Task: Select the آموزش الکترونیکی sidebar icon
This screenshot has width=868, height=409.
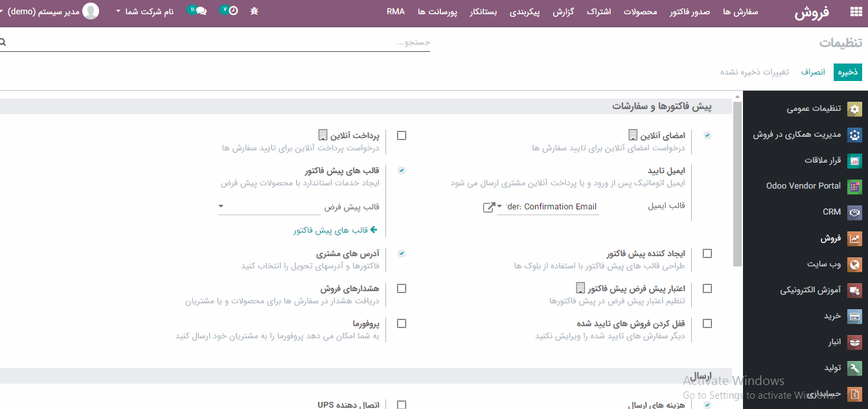Action: [x=855, y=290]
